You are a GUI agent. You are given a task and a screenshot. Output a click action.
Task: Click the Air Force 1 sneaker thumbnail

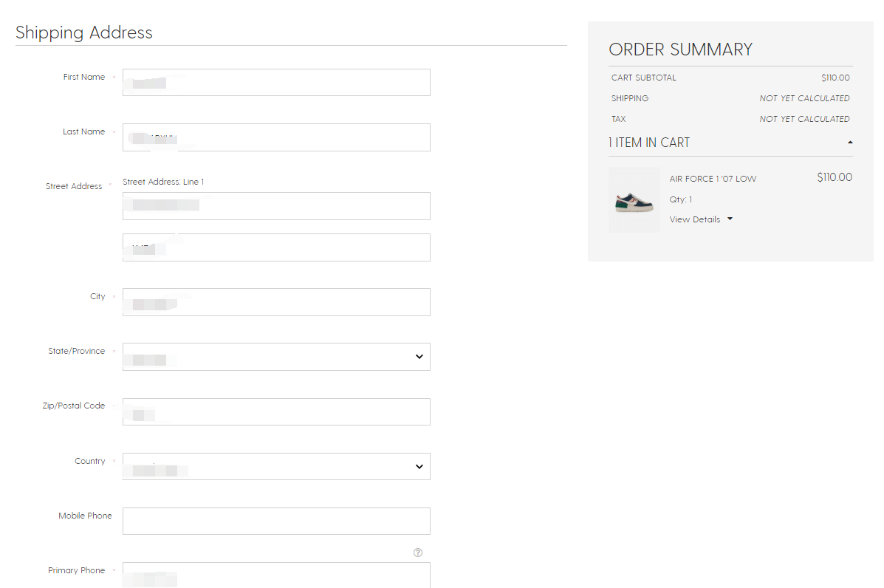634,200
